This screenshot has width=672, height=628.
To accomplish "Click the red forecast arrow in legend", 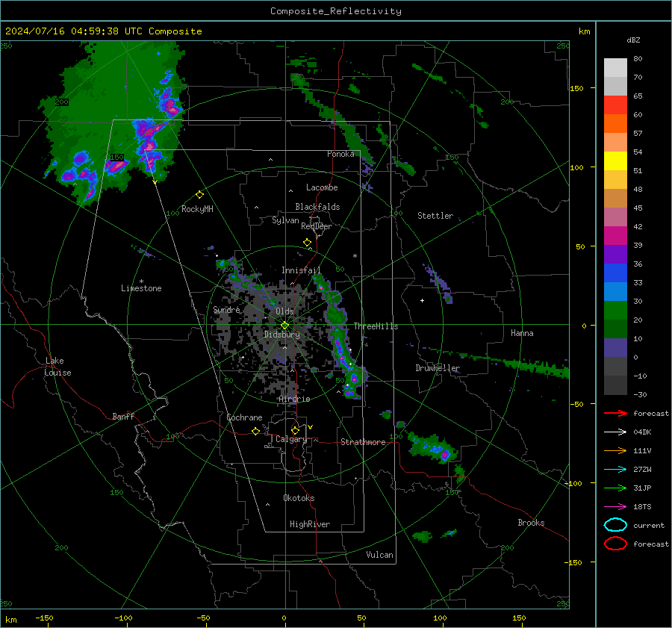I will coord(615,413).
